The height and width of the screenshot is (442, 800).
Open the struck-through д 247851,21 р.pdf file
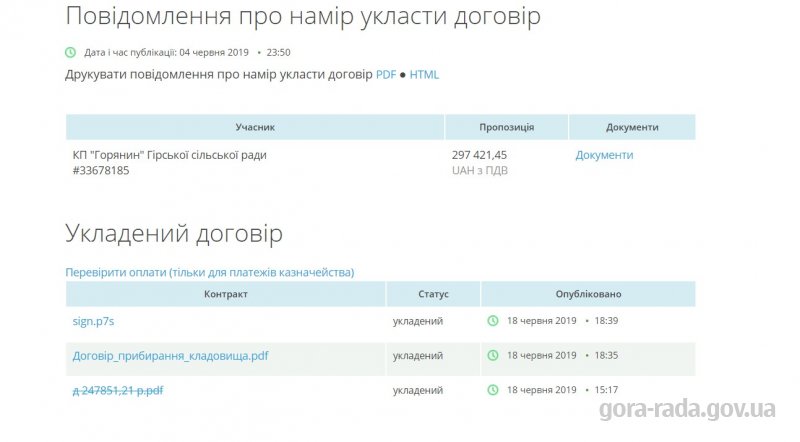(118, 390)
